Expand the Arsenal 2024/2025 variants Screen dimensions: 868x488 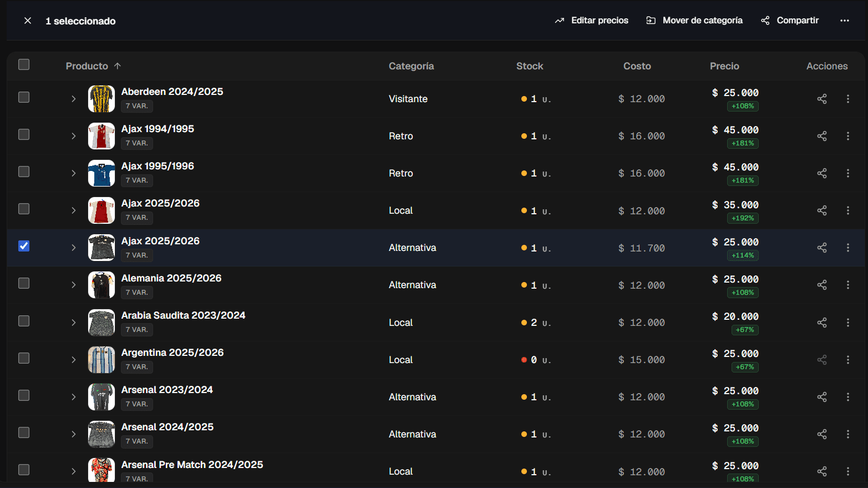(73, 434)
